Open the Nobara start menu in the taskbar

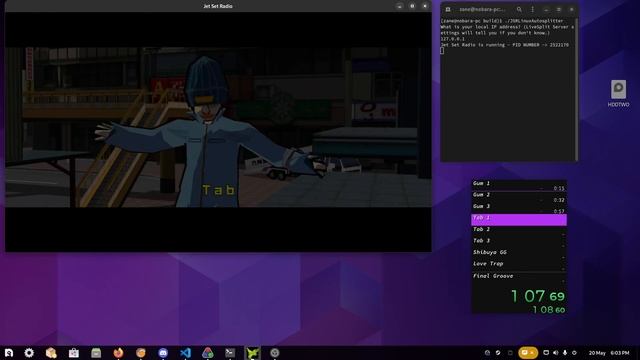(9, 353)
